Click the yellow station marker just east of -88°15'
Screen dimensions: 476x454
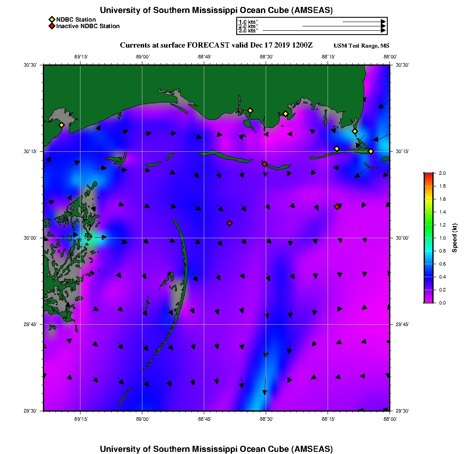(x=337, y=149)
